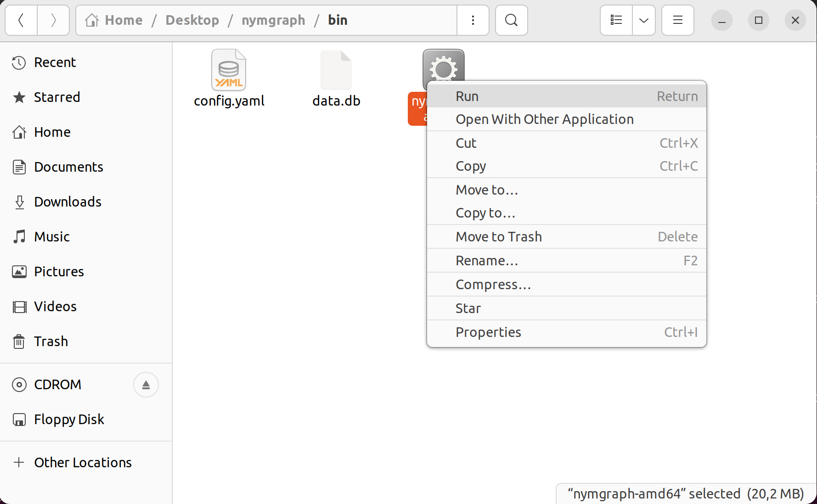Image resolution: width=817 pixels, height=504 pixels.
Task: Navigate back using the back arrow
Action: [21, 20]
